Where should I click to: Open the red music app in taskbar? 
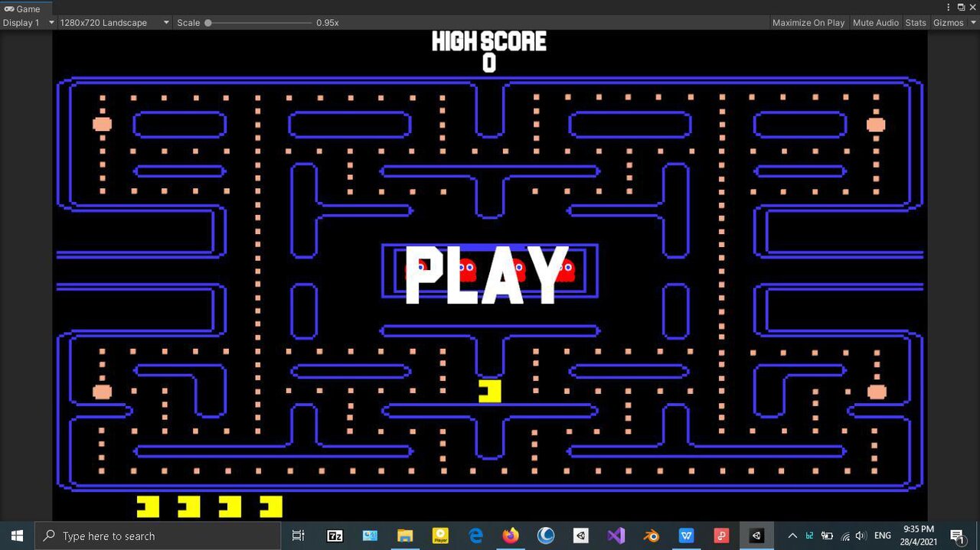[722, 536]
